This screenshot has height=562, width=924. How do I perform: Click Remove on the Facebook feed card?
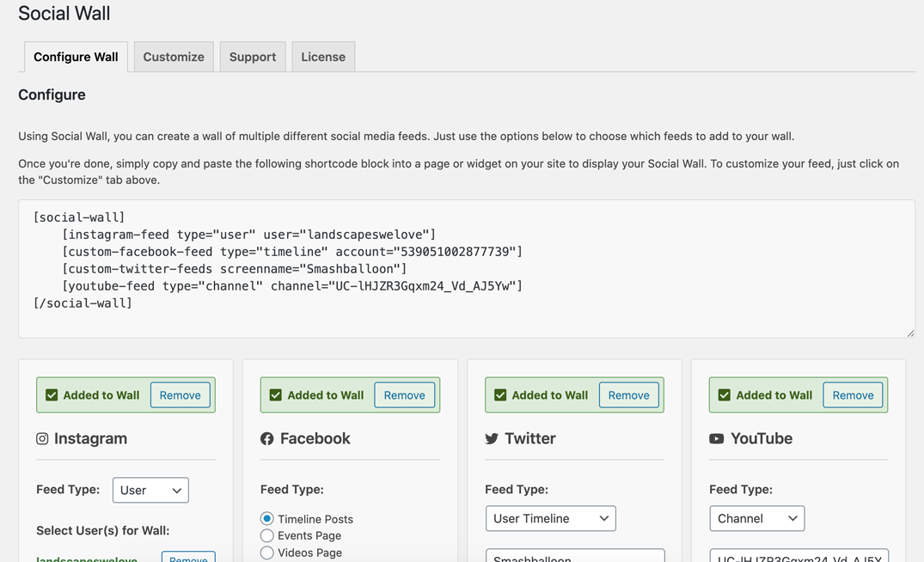pyautogui.click(x=404, y=394)
